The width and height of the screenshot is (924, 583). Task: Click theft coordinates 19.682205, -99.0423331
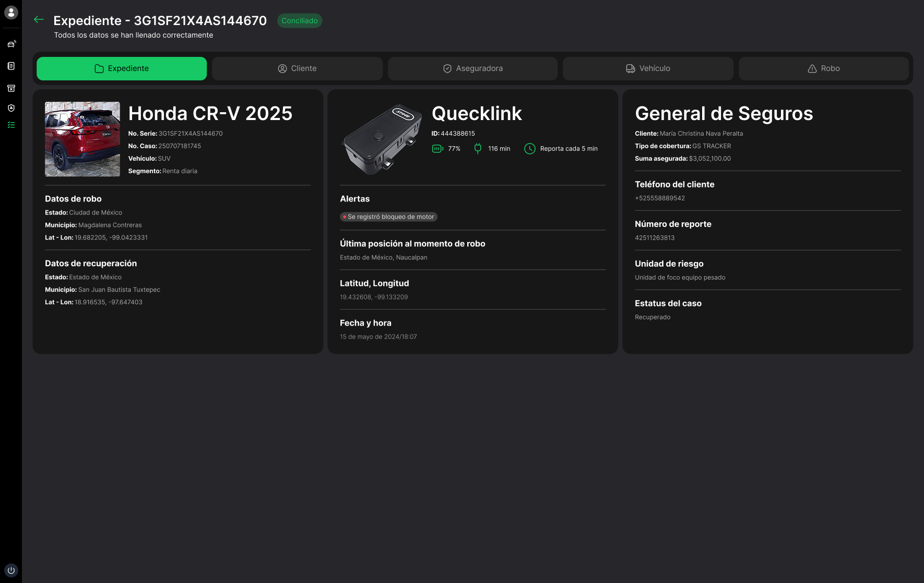tap(111, 238)
